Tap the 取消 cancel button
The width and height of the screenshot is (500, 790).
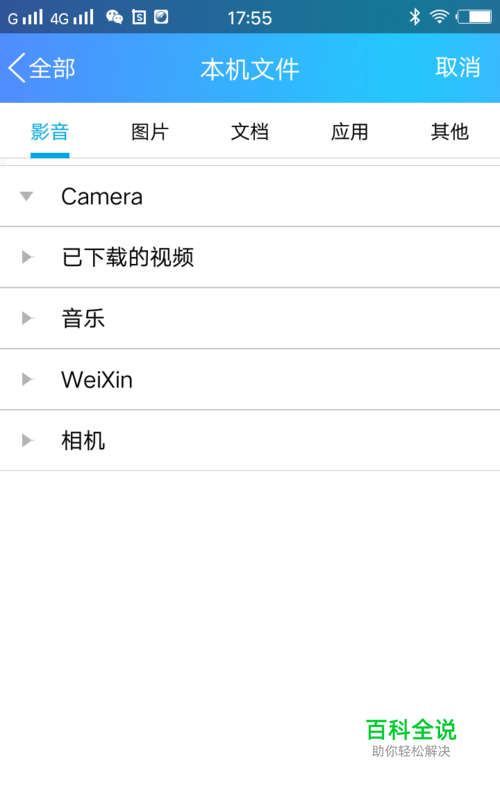458,68
